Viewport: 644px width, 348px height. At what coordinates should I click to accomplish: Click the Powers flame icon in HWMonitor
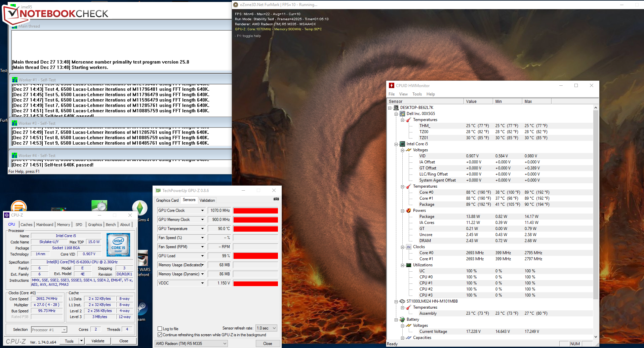pos(409,210)
